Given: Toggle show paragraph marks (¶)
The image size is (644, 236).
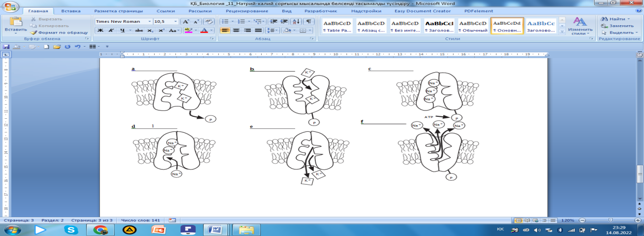Looking at the screenshot, I should tap(309, 22).
